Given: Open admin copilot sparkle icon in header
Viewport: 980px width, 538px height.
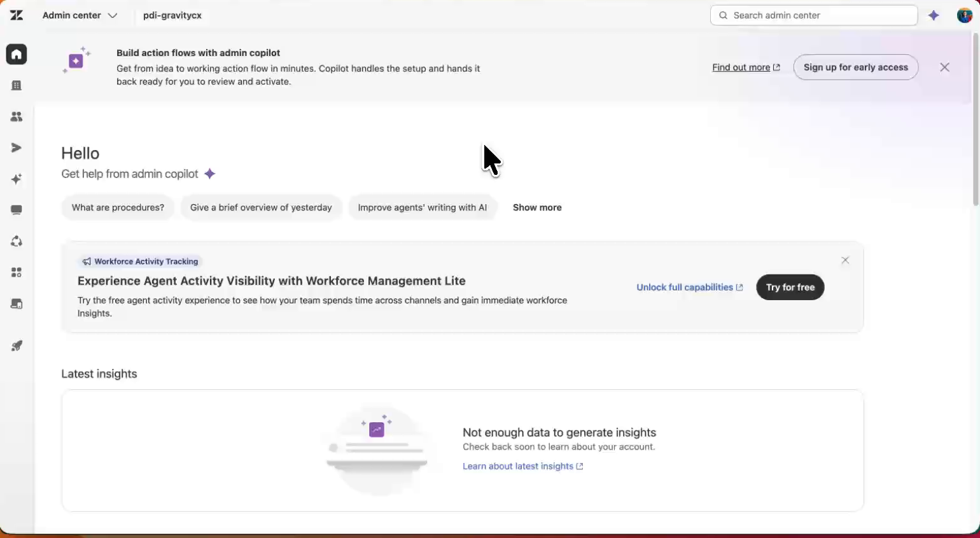Looking at the screenshot, I should (934, 15).
